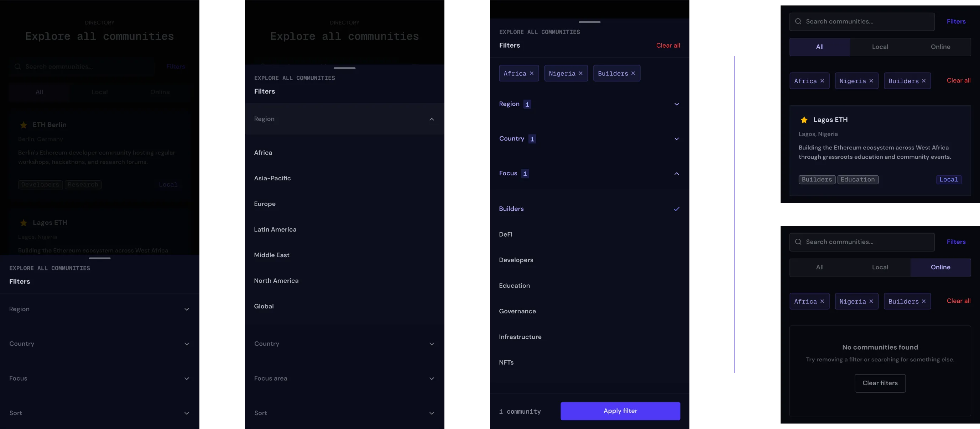Remove the Africa chip in the Apply filter sheet
This screenshot has height=429, width=980.
pos(531,73)
